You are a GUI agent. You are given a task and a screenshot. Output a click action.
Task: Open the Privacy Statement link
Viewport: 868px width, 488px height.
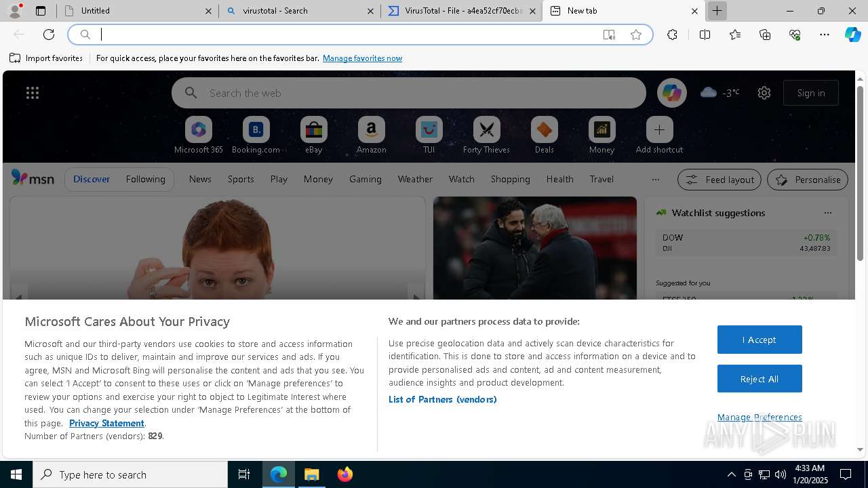pos(106,423)
